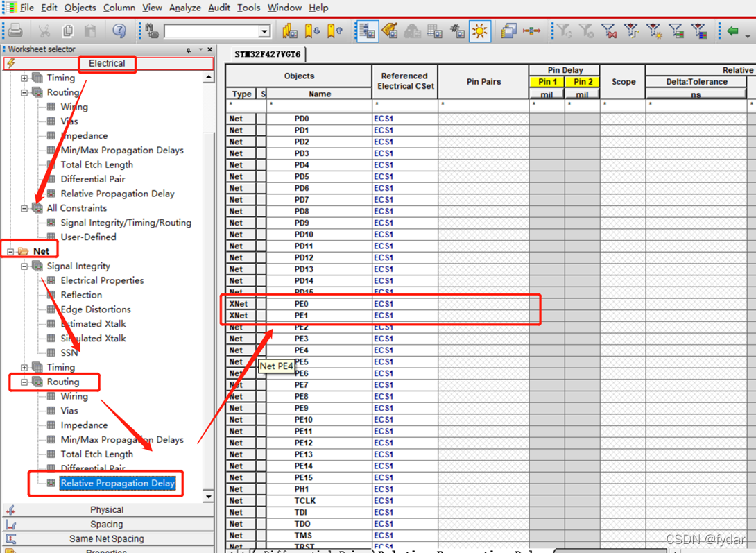Image resolution: width=756 pixels, height=553 pixels.
Task: Open the SSN worksheet
Action: click(x=69, y=353)
